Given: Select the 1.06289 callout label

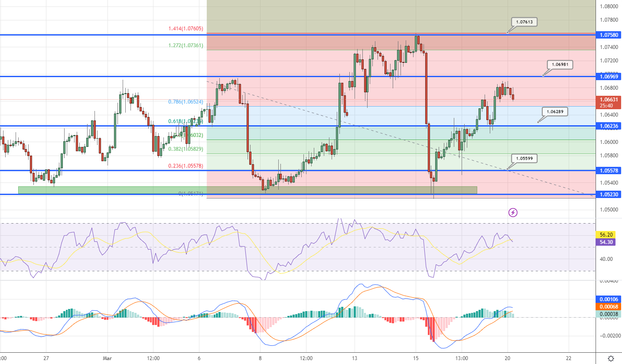Looking at the screenshot, I should (555, 111).
